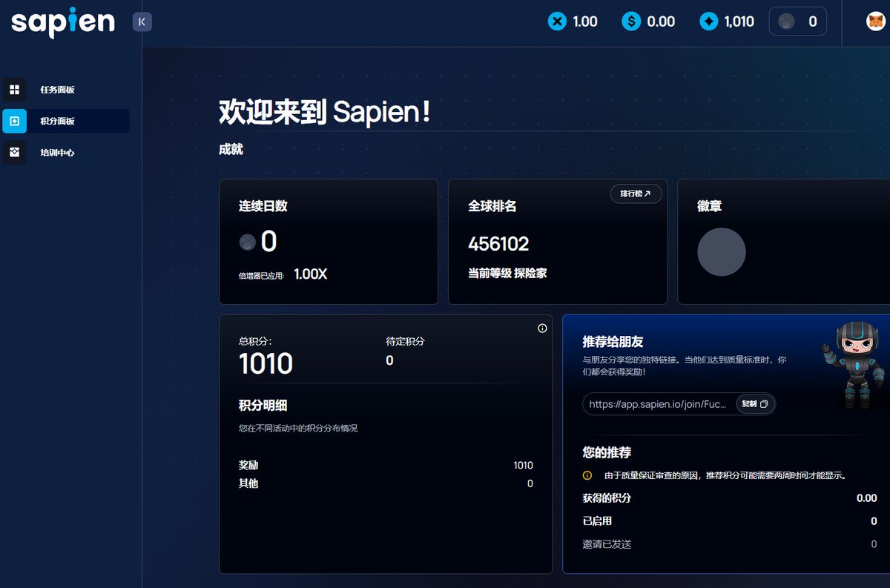Click the 当前等级 探险家 text
The image size is (890, 588).
point(507,273)
